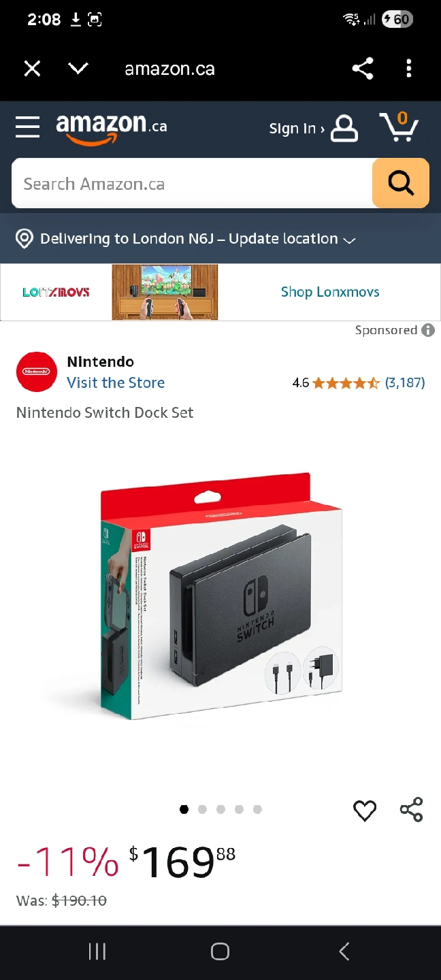Tap the Nintendo brand logo
441x980 pixels.
click(x=37, y=372)
